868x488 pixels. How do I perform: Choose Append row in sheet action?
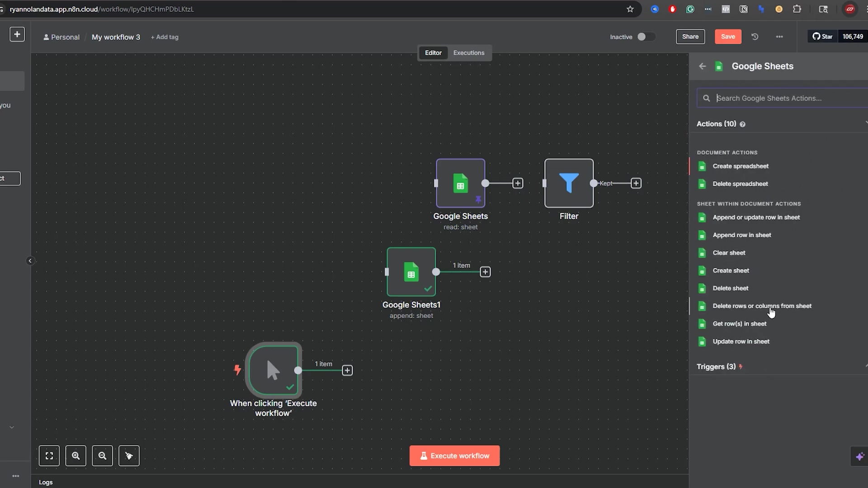pyautogui.click(x=741, y=235)
